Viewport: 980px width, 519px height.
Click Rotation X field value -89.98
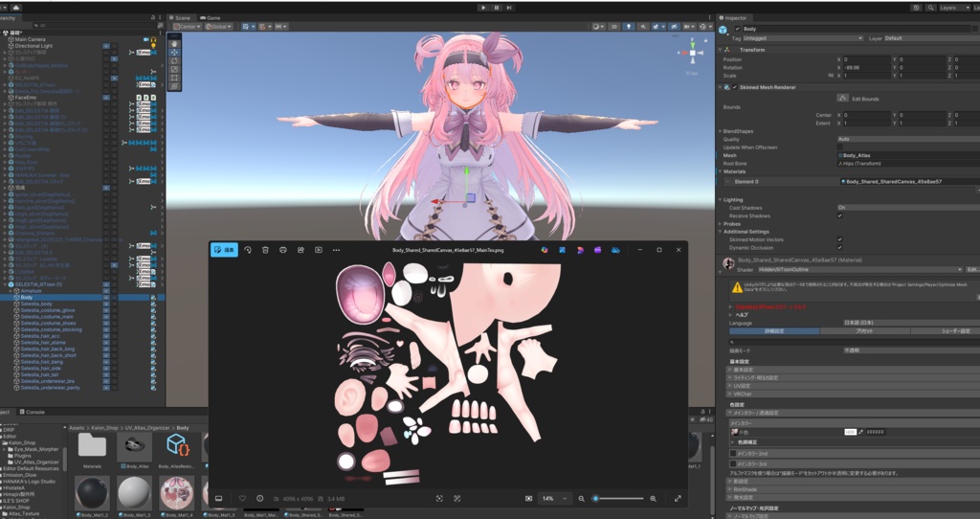[867, 68]
